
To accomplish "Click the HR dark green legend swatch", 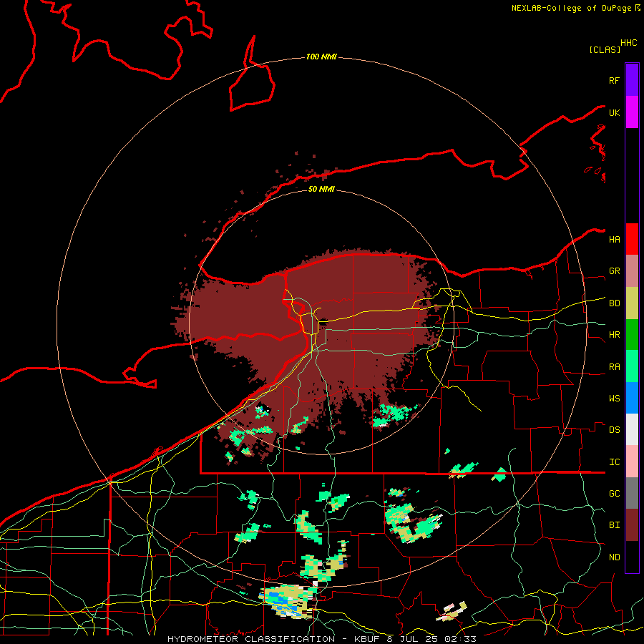I will (632, 335).
